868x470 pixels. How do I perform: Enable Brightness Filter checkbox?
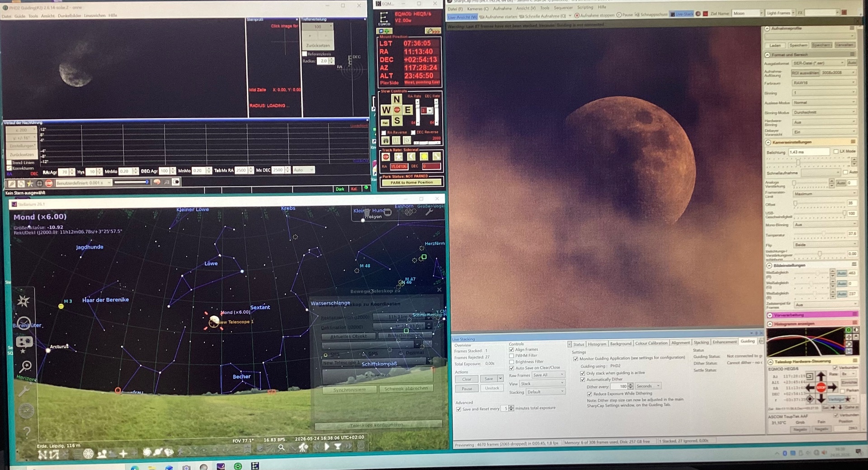coord(511,362)
